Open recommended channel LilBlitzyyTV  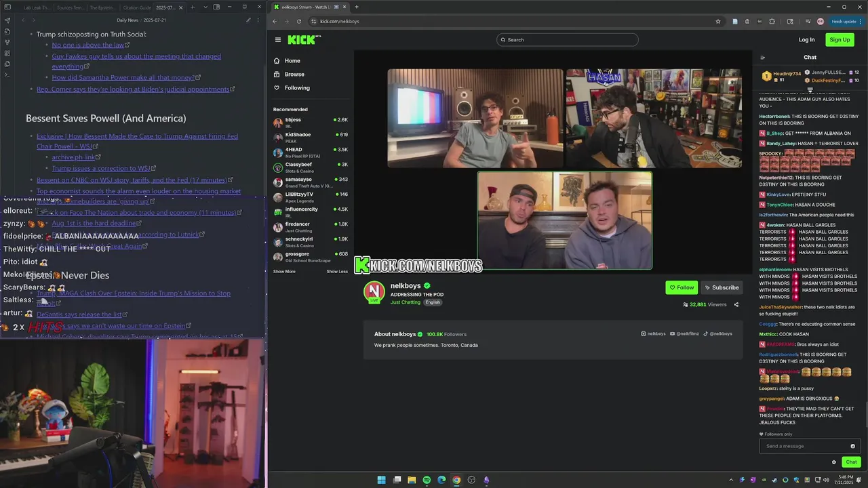311,197
